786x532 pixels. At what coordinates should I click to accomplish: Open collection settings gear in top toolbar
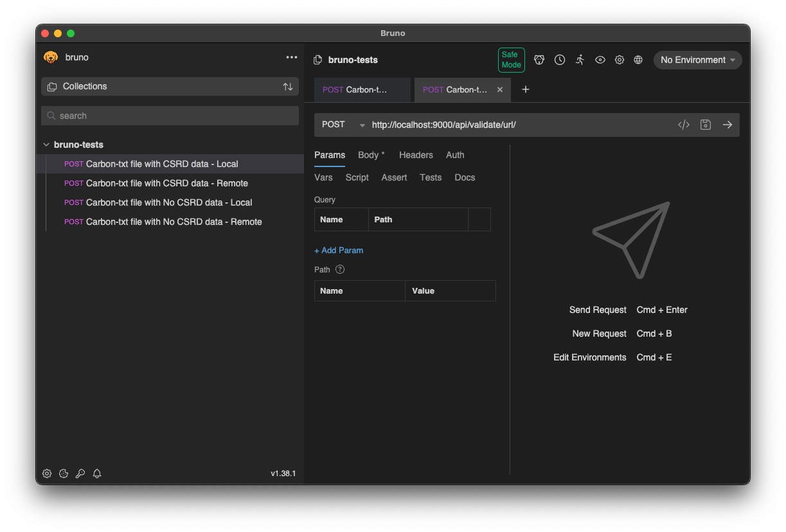tap(620, 60)
